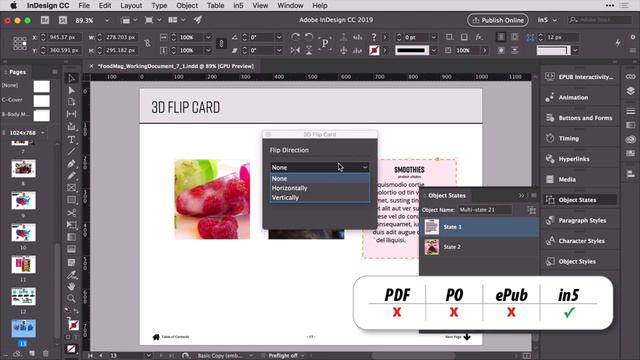Select the Pen tool
This screenshot has height=360, width=640.
pos(72,164)
